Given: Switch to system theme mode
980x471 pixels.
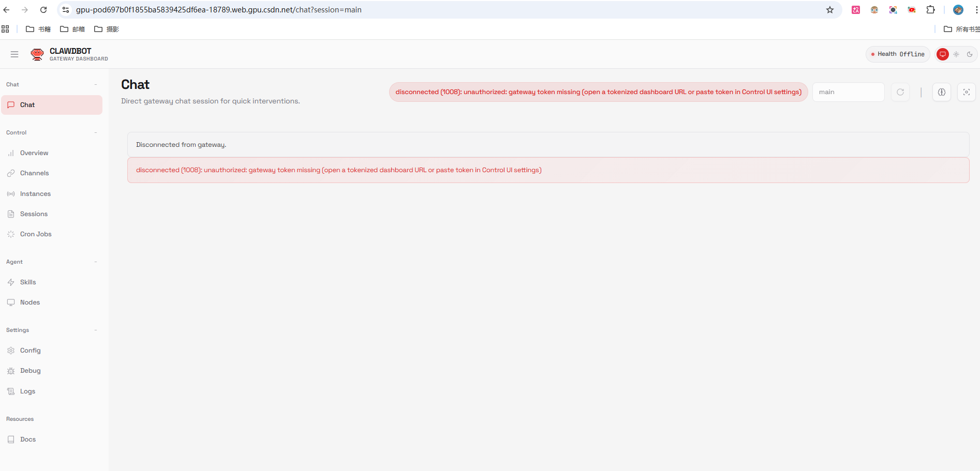Looking at the screenshot, I should [x=943, y=54].
